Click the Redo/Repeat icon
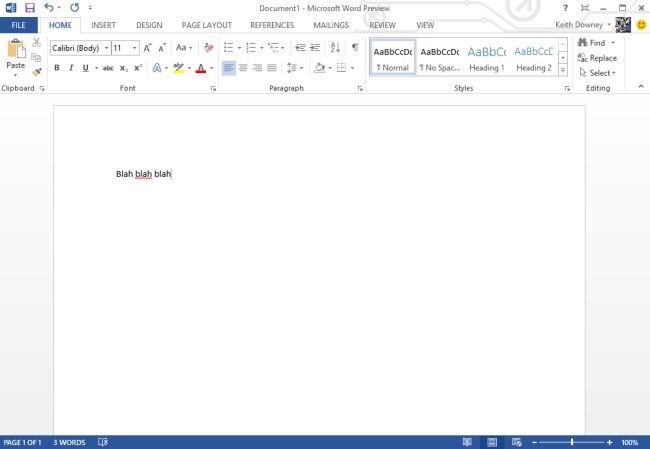 point(75,7)
